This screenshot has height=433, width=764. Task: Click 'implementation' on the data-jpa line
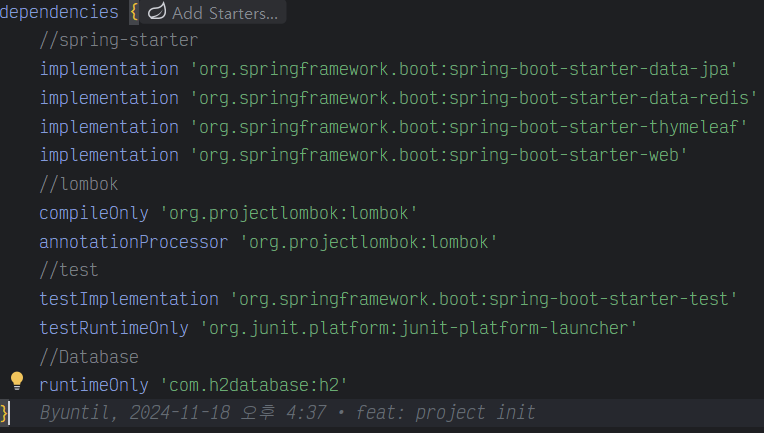point(109,69)
